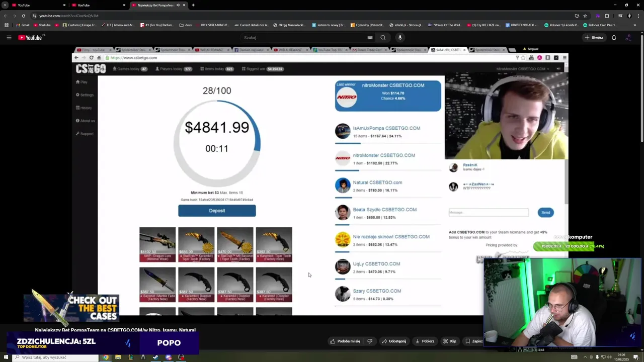This screenshot has height=362, width=644.
Task: Click the Podoba mi się like button
Action: pyautogui.click(x=345, y=341)
